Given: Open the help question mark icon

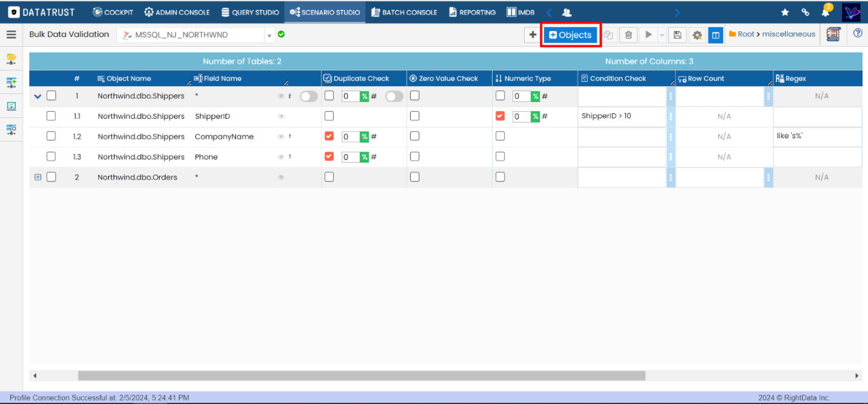Looking at the screenshot, I should tap(858, 34).
